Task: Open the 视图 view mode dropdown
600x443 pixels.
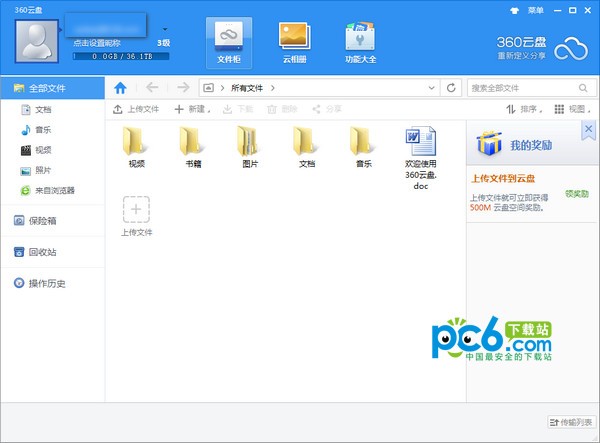Action: coord(572,109)
